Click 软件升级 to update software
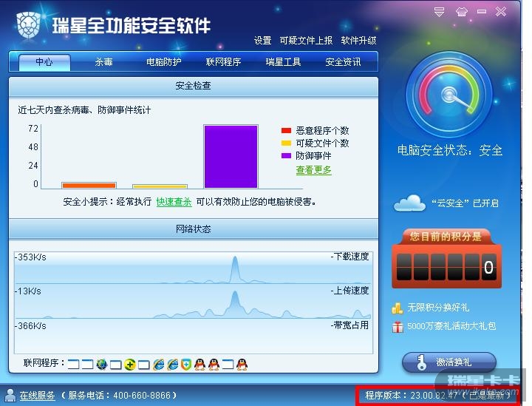 (358, 41)
